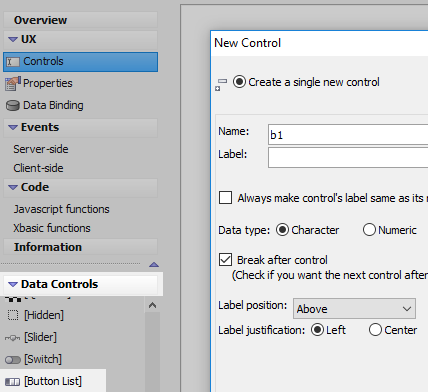Open Javascript functions
Viewport: 428px width, 392px height.
coord(61,209)
